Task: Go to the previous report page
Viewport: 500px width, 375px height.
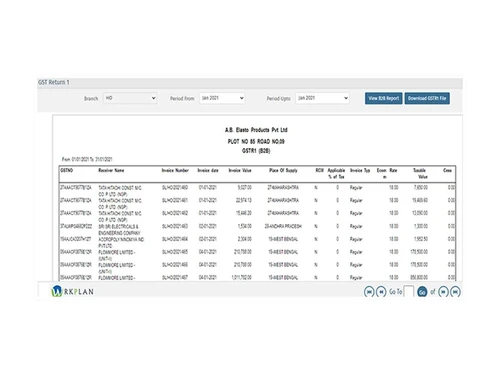Action: click(x=381, y=292)
